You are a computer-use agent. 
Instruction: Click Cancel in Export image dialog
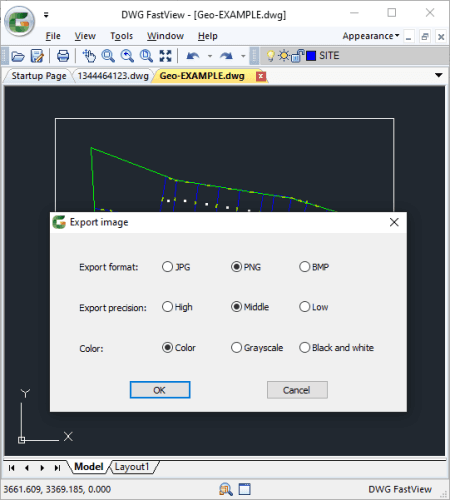click(297, 390)
